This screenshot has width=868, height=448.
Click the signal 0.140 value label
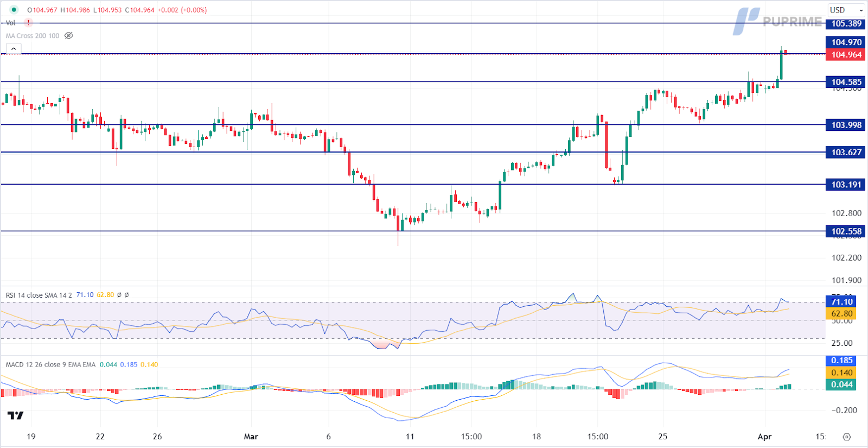click(841, 373)
